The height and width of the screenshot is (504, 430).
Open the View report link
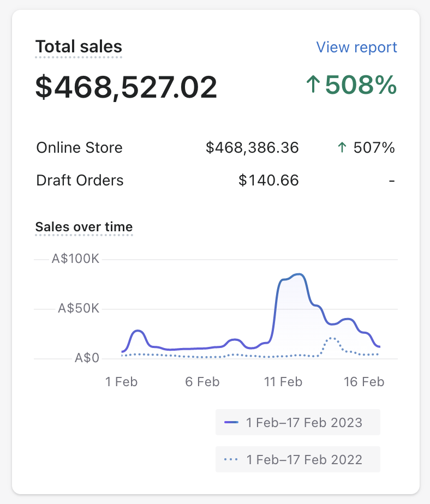point(356,47)
